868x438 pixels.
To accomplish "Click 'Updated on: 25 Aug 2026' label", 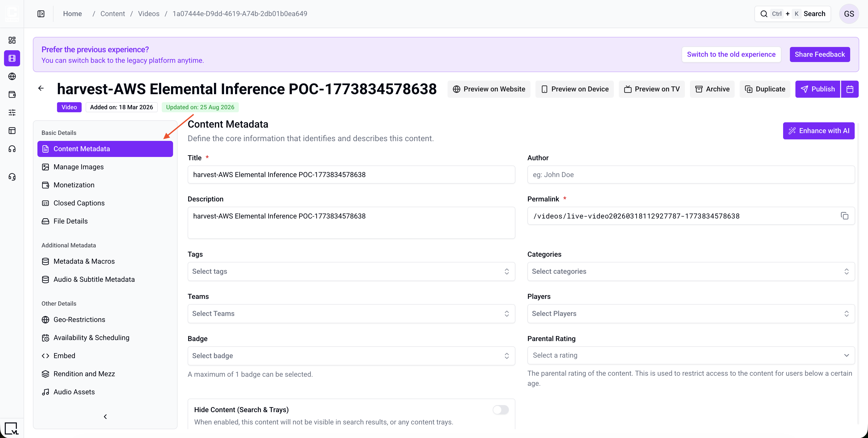I will coord(200,107).
